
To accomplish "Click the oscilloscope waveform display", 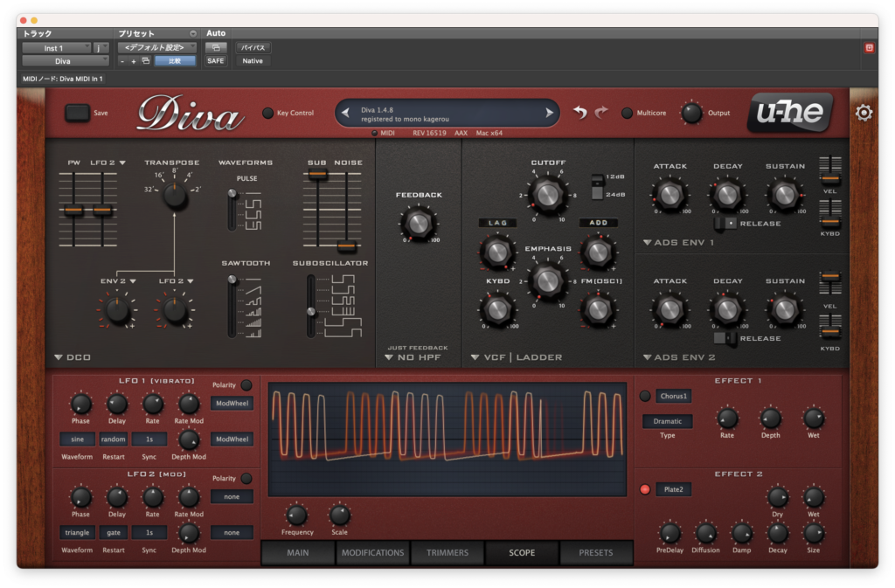I will 447,439.
